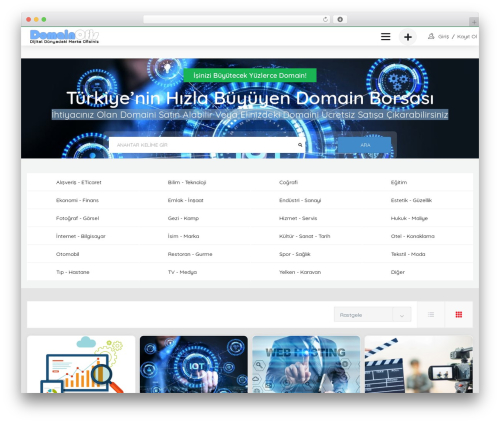Click the user account icon

[431, 36]
